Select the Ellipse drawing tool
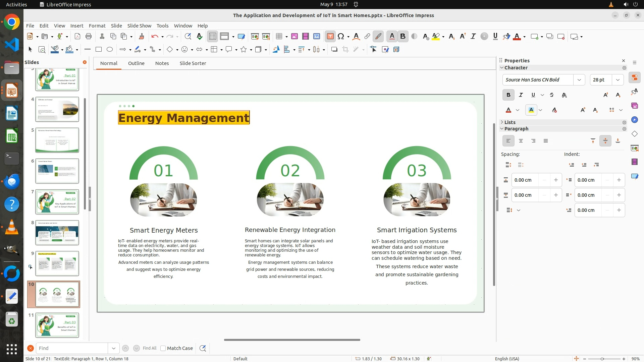 110,50
